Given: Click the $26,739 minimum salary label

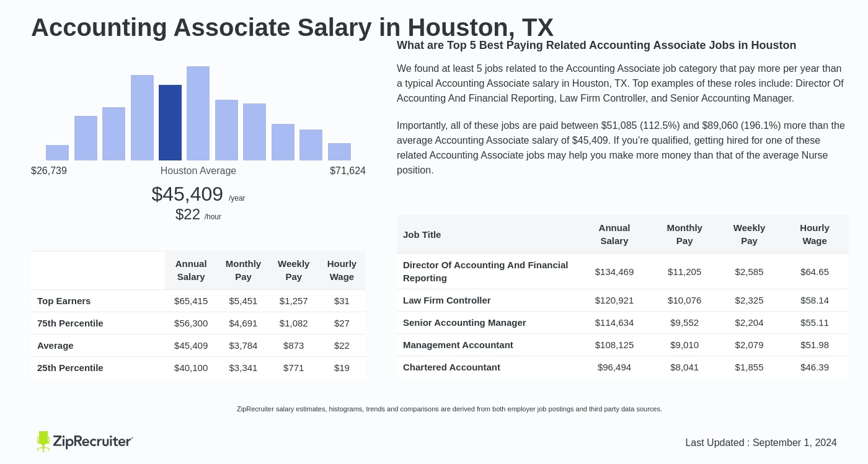Looking at the screenshot, I should pos(49,171).
